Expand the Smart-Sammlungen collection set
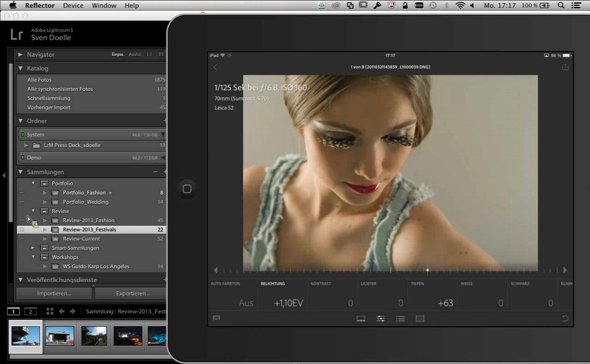590x364 pixels. tap(33, 248)
